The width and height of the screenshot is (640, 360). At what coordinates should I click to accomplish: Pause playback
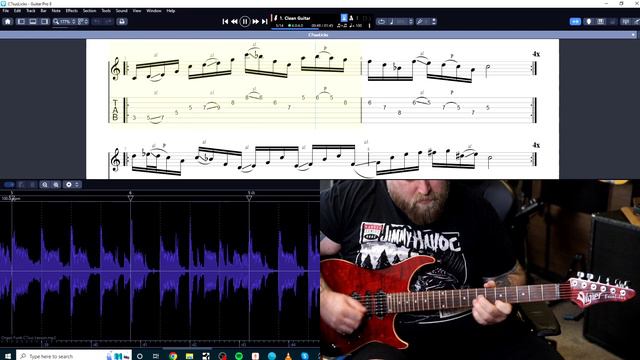coord(245,21)
